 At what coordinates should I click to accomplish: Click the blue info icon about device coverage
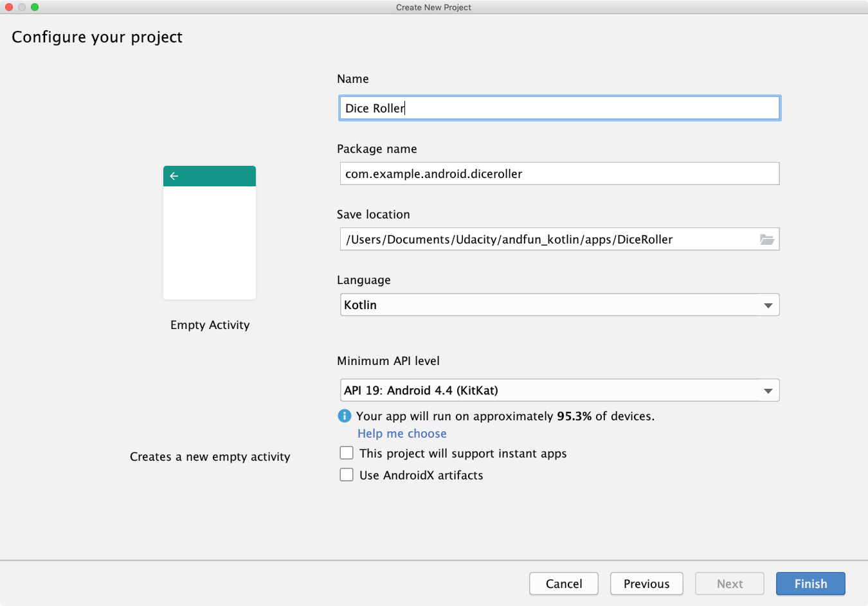[x=345, y=416]
